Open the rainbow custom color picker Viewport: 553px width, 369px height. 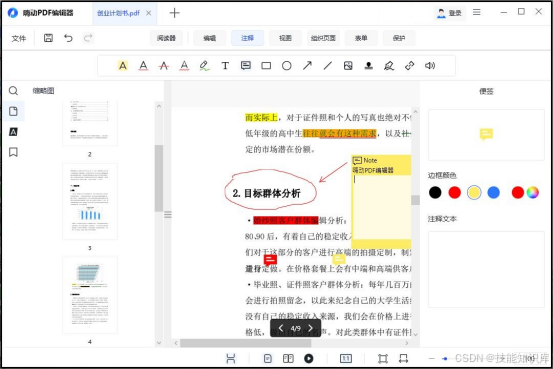pyautogui.click(x=533, y=193)
